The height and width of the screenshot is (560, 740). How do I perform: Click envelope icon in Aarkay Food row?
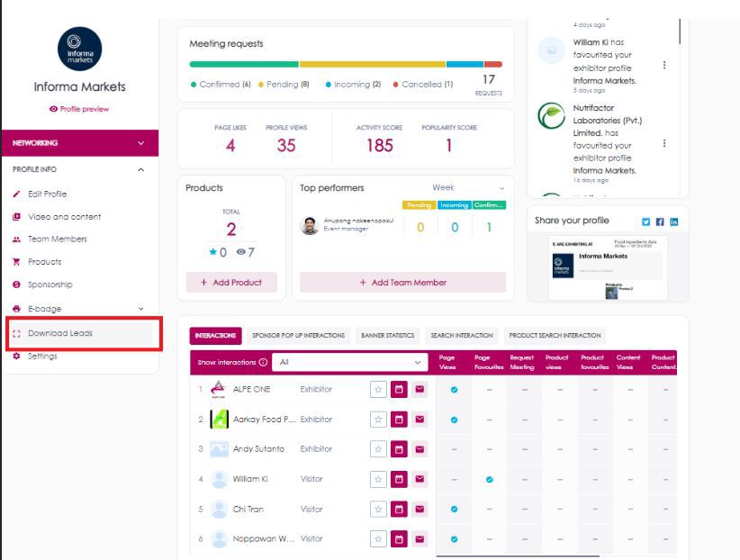point(420,420)
